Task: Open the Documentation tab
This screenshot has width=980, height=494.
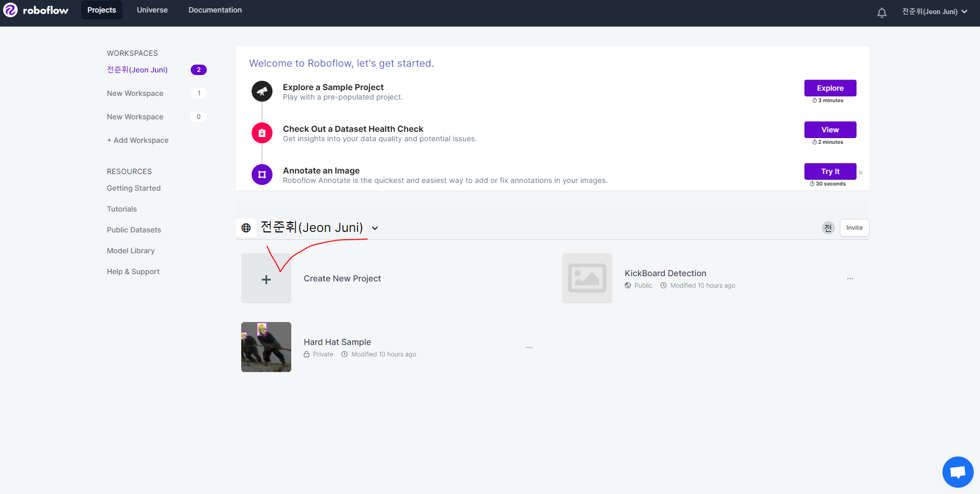Action: tap(215, 10)
